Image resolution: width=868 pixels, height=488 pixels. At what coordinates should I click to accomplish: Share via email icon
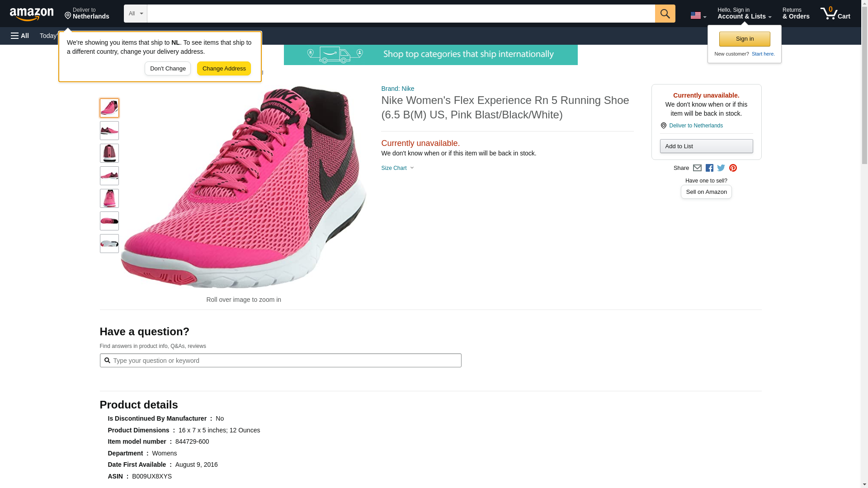point(697,168)
